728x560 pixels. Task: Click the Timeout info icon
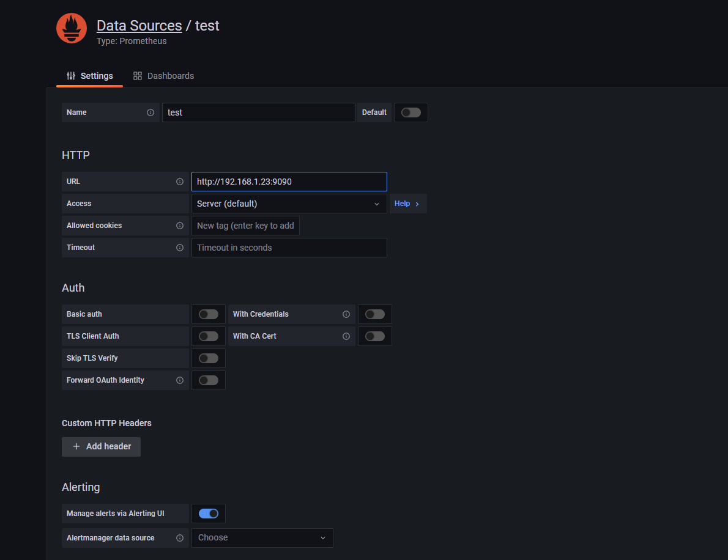[180, 248]
